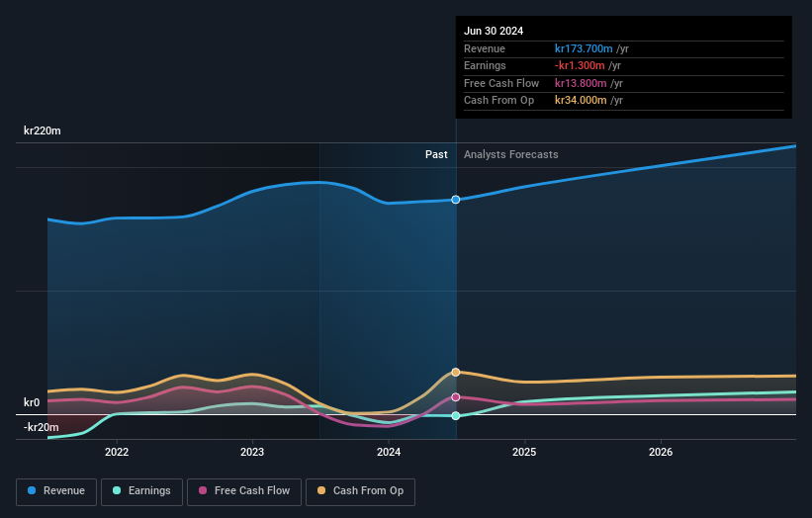Click the 2026 x-axis label

tap(661, 452)
